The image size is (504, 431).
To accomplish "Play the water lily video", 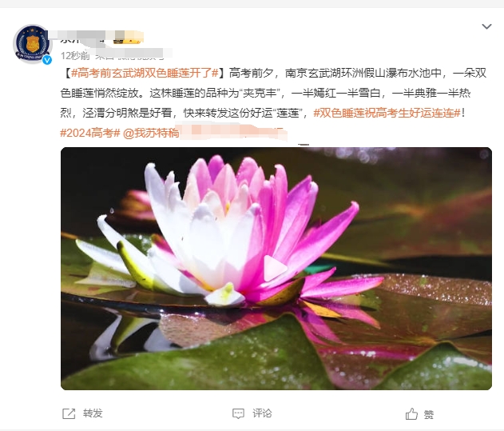I will pyautogui.click(x=274, y=268).
